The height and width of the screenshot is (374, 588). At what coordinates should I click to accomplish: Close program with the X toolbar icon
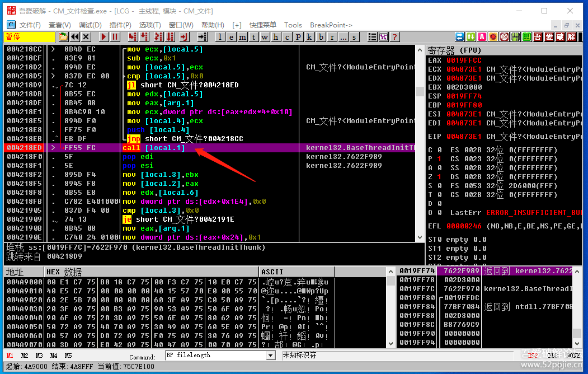(x=86, y=37)
